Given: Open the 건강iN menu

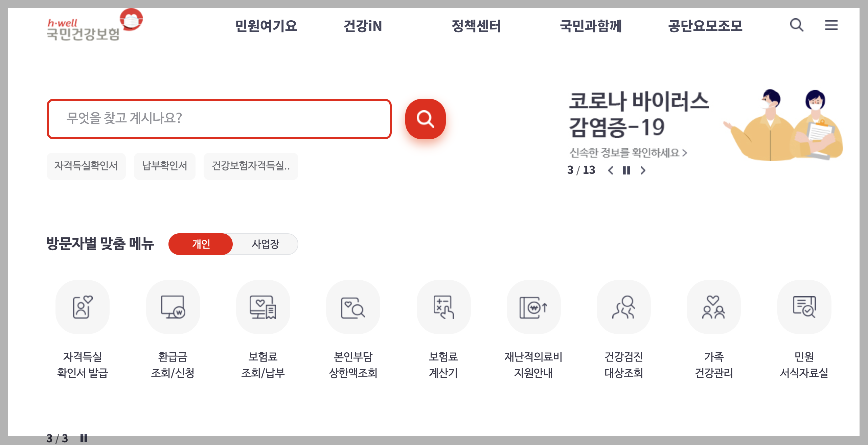Looking at the screenshot, I should [x=363, y=26].
